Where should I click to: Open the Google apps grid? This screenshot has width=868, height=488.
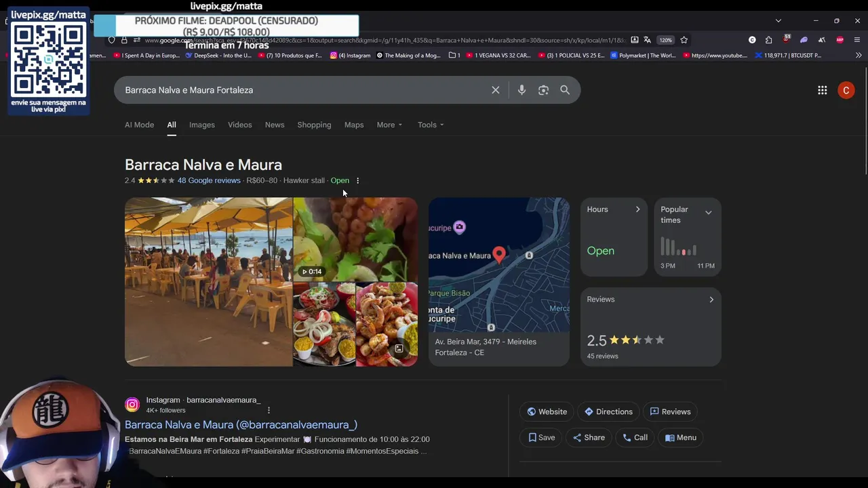823,90
